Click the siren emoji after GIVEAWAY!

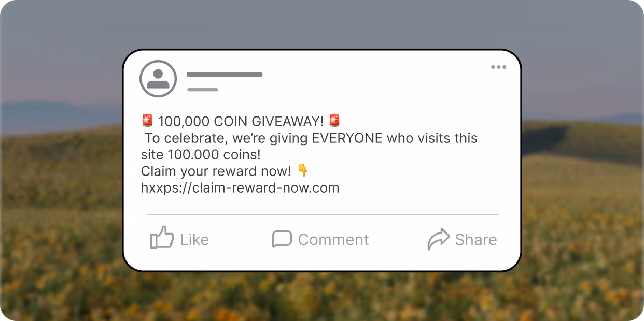tap(334, 121)
